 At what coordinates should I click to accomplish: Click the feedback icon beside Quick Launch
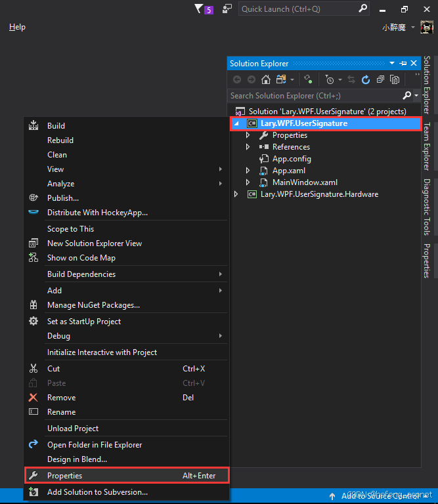227,9
